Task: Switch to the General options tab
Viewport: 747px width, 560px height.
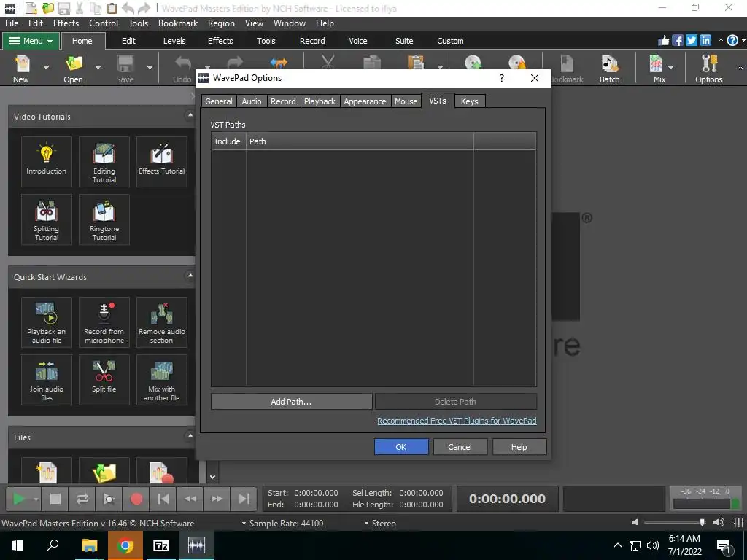Action: coord(219,101)
